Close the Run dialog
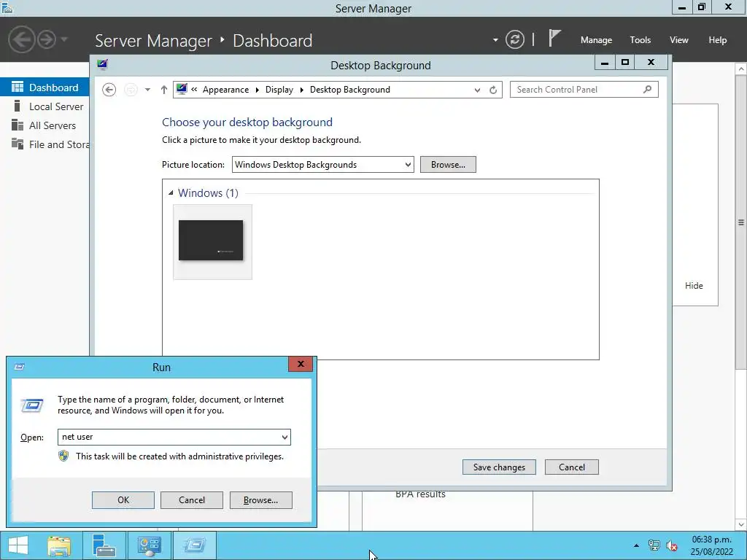Screen dimensions: 747x560 tap(301, 365)
